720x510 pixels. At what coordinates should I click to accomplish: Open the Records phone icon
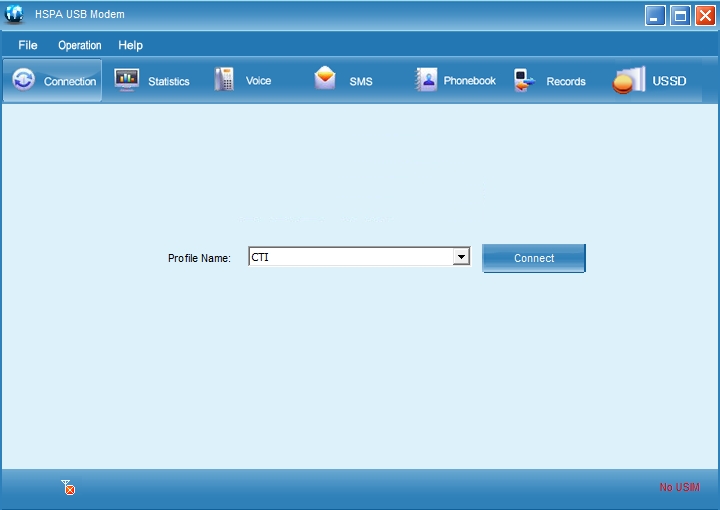tap(524, 80)
